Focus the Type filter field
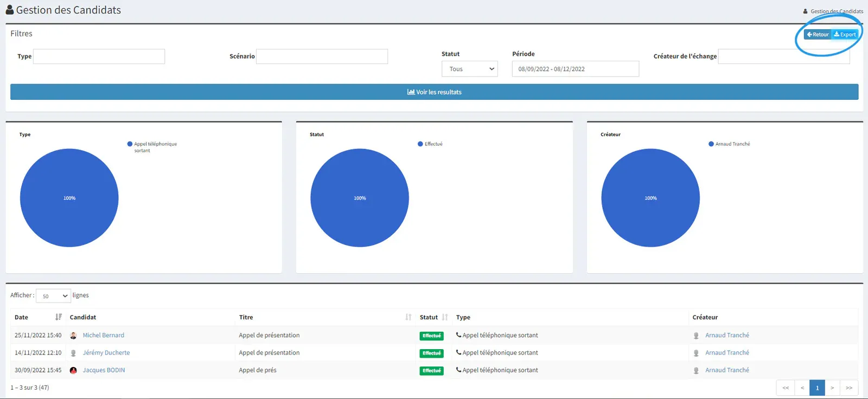Screen dimensions: 868x399 (99, 56)
